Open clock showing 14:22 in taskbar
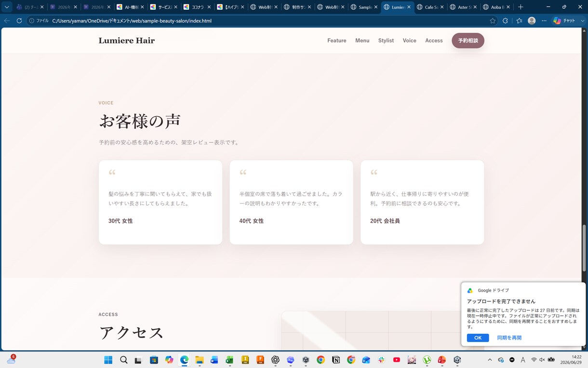 pos(571,360)
